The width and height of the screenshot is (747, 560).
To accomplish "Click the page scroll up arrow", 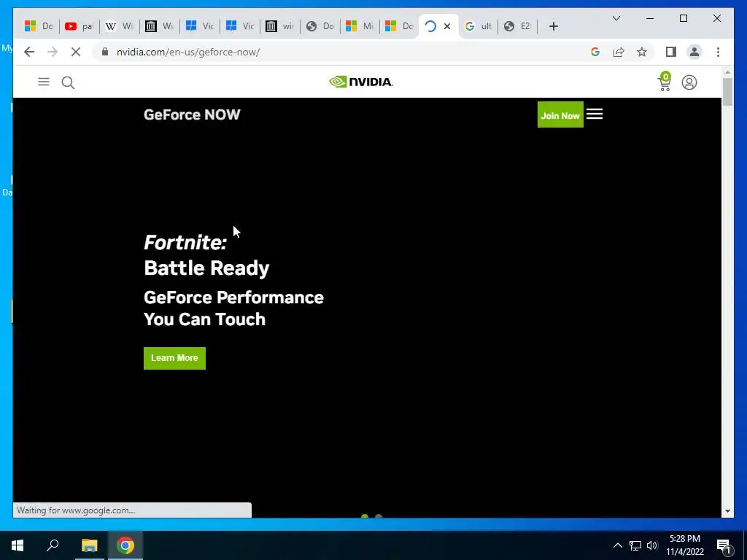I will (x=727, y=72).
